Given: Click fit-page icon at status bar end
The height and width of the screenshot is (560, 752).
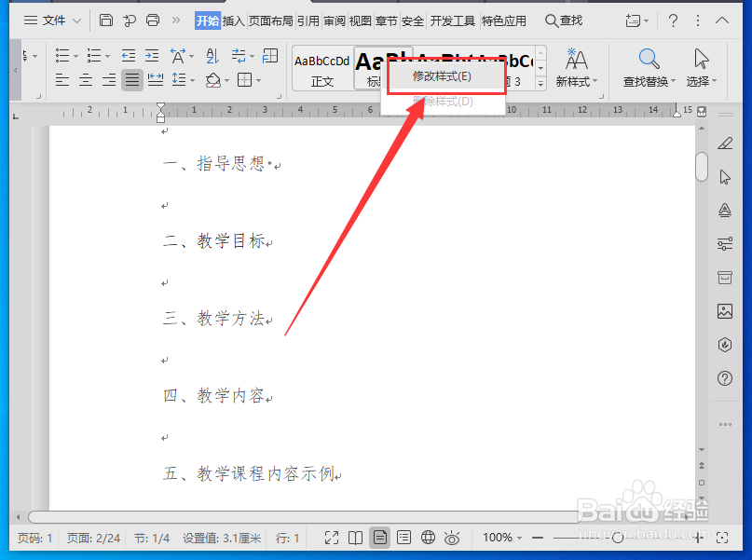Looking at the screenshot, I should click(x=722, y=538).
